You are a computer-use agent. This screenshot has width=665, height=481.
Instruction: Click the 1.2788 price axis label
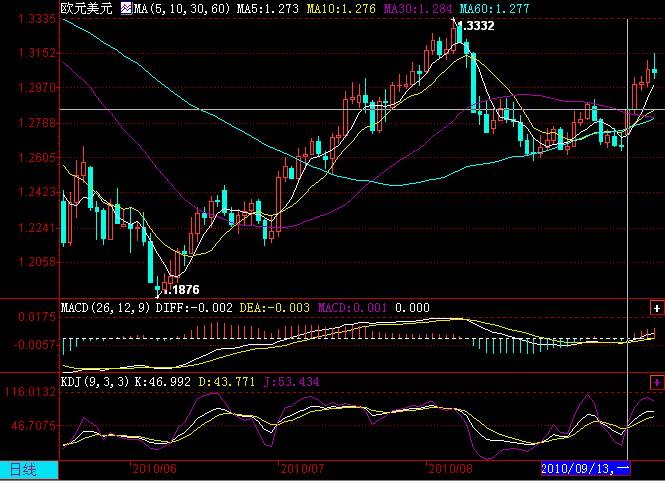pyautogui.click(x=37, y=123)
